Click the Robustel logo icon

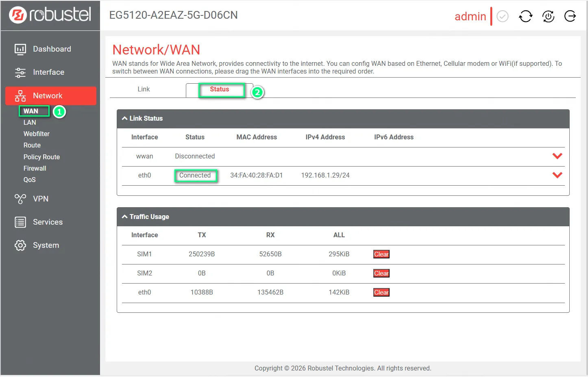tap(18, 15)
